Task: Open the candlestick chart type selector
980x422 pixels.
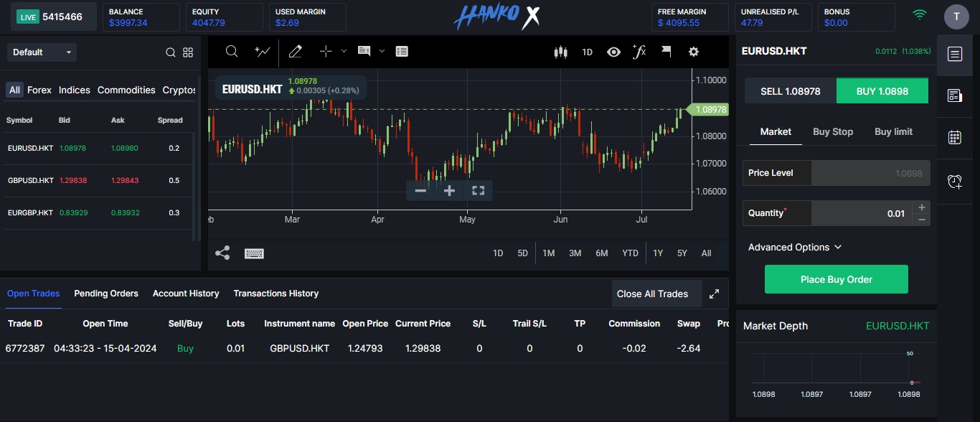Action: [560, 52]
